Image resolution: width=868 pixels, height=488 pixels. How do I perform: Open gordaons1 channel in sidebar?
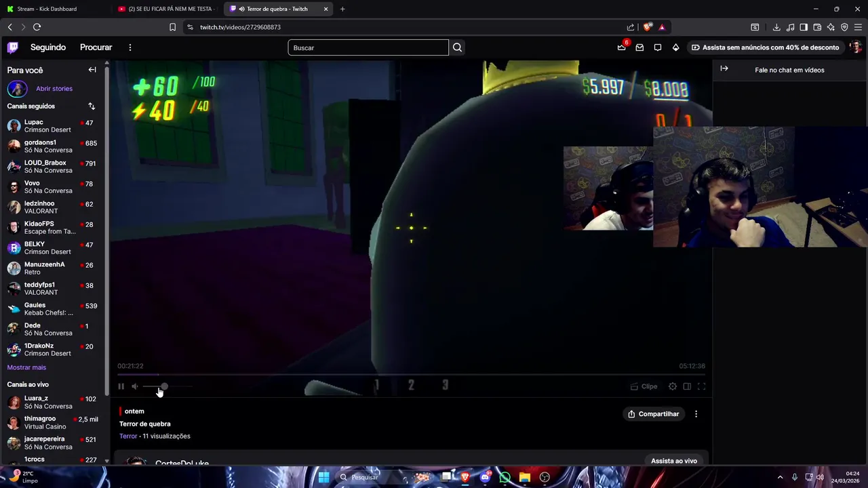pyautogui.click(x=53, y=146)
